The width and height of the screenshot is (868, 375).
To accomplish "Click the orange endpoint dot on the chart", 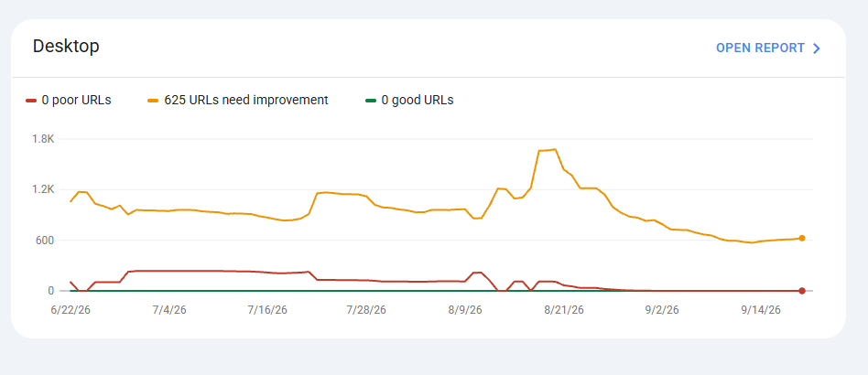I will (x=801, y=239).
